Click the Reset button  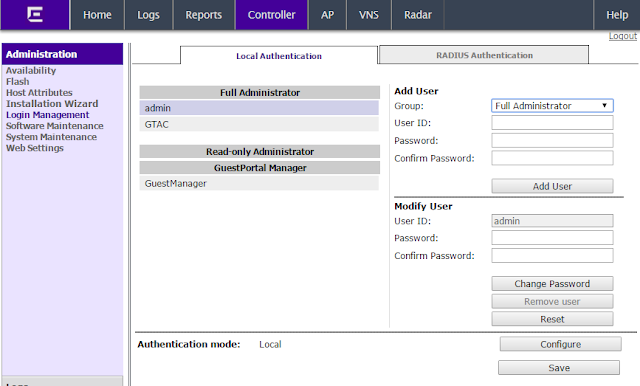click(552, 319)
